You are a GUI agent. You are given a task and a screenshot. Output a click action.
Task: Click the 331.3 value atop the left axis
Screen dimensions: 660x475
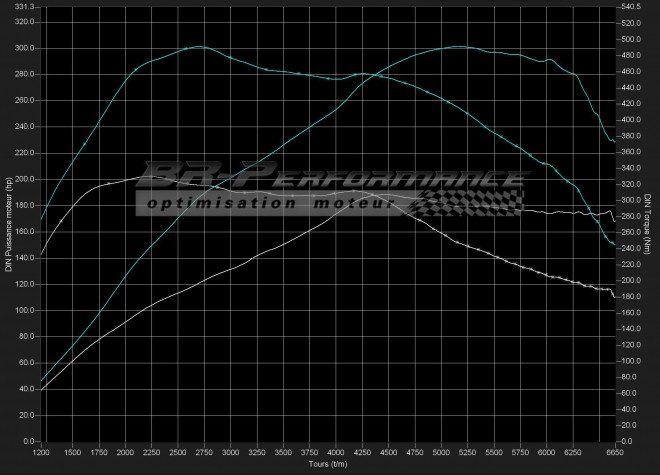point(24,7)
